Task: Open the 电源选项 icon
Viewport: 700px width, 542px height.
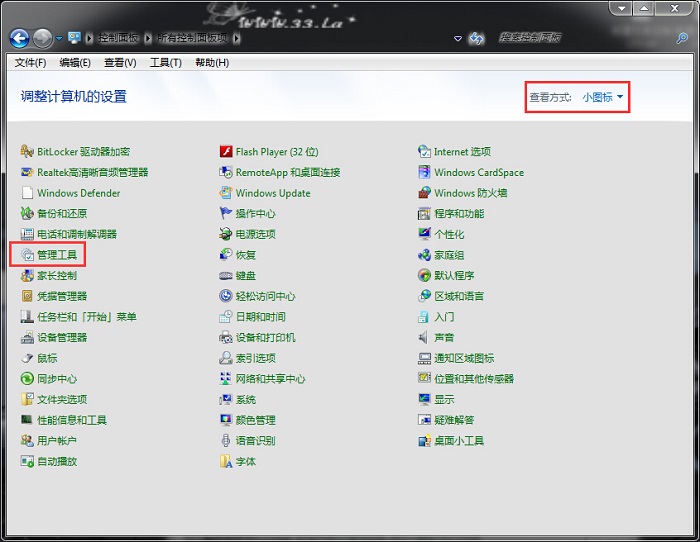Action: pyautogui.click(x=226, y=234)
